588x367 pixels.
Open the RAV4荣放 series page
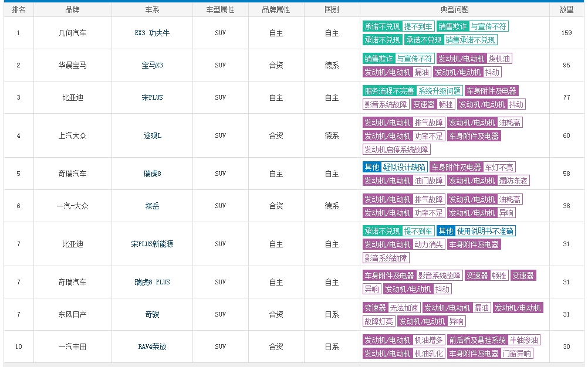(x=152, y=346)
